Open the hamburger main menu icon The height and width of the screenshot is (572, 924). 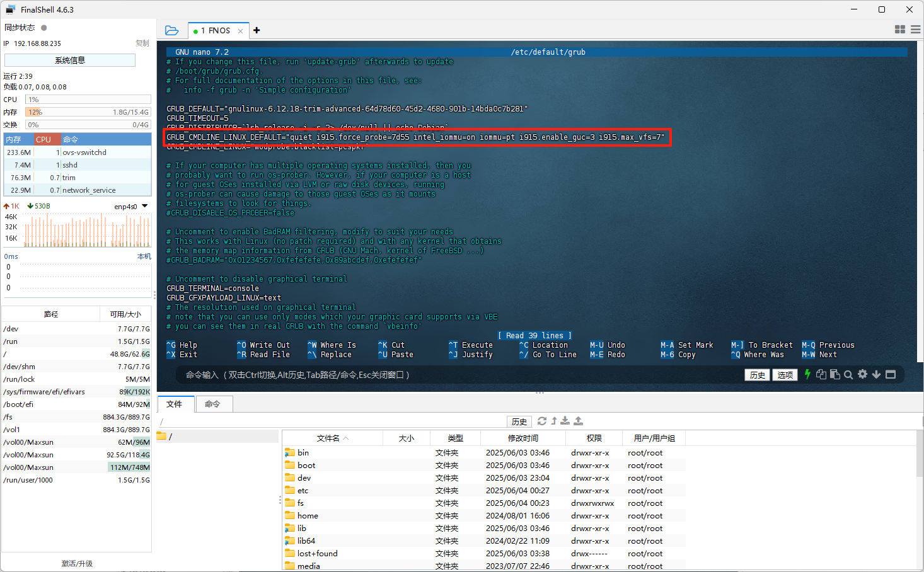tap(915, 30)
